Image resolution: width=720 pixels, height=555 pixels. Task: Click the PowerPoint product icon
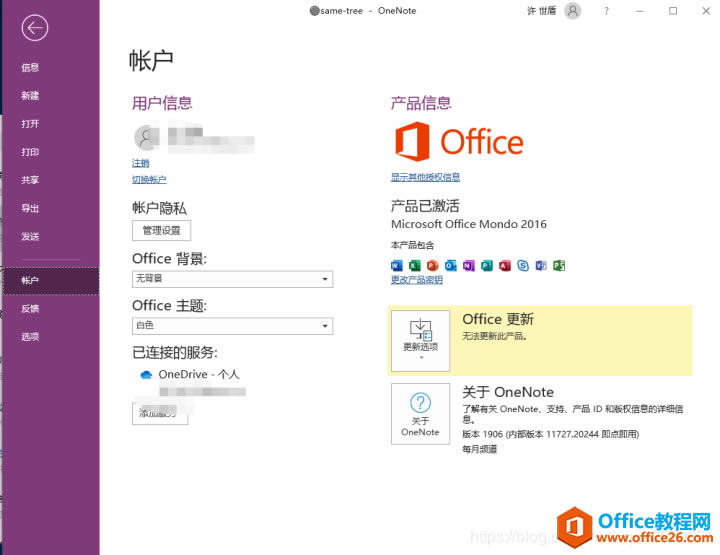[x=433, y=265]
